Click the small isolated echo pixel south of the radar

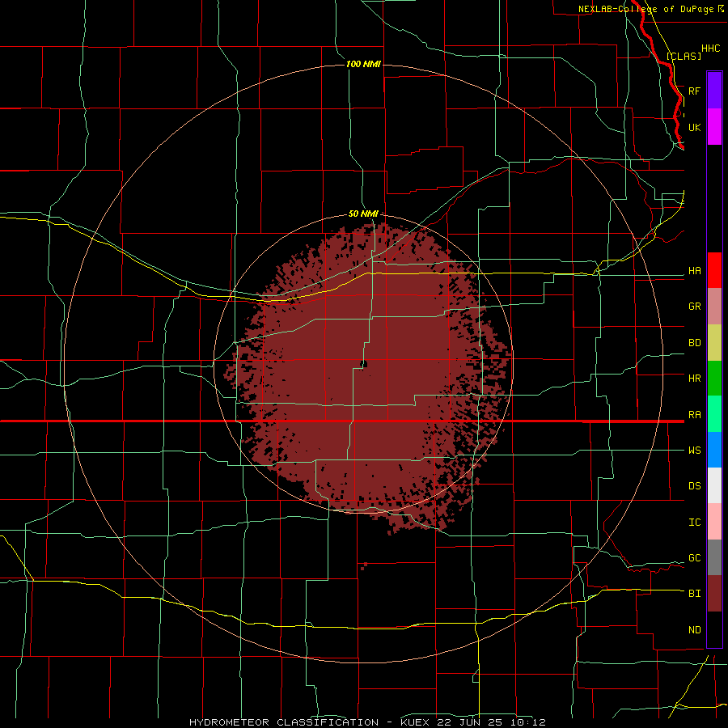(363, 565)
